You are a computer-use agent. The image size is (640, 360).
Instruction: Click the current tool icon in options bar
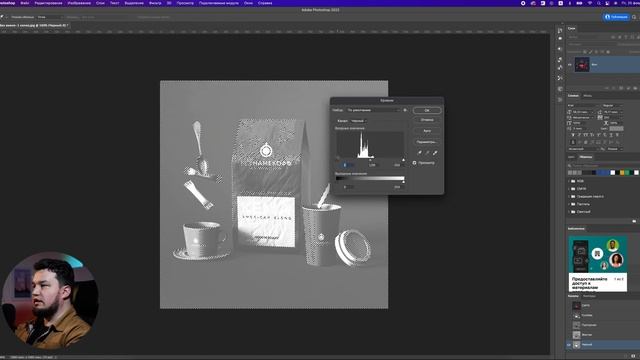coord(2,17)
